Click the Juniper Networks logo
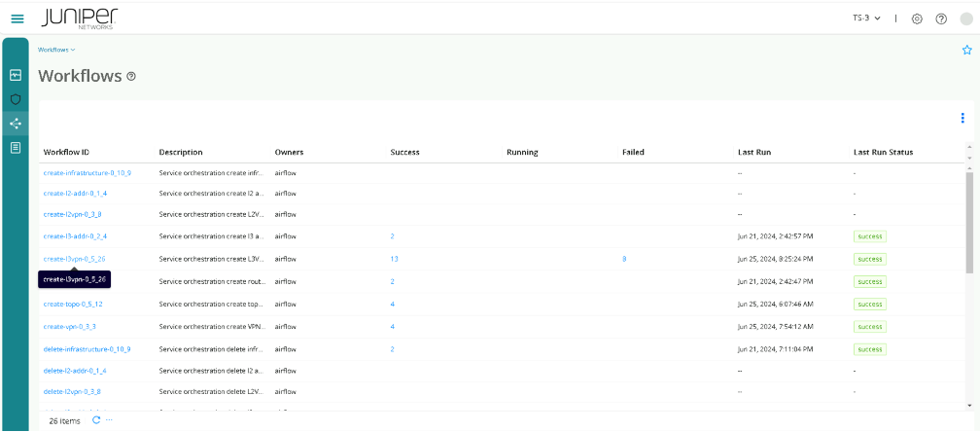 [80, 18]
